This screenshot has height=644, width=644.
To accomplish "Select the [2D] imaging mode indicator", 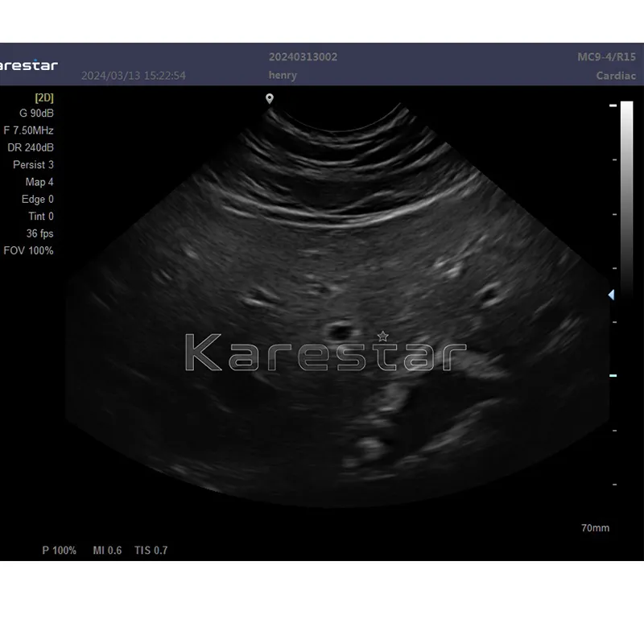I will [43, 97].
